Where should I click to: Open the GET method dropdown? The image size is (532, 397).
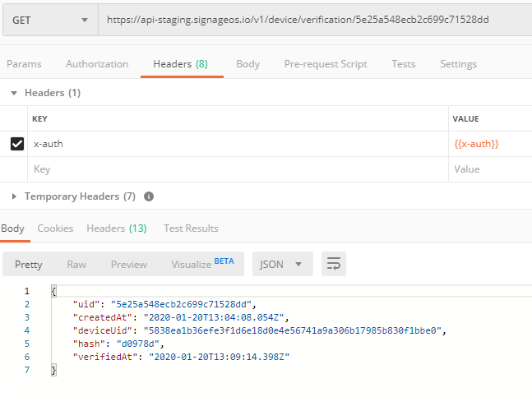pos(49,20)
